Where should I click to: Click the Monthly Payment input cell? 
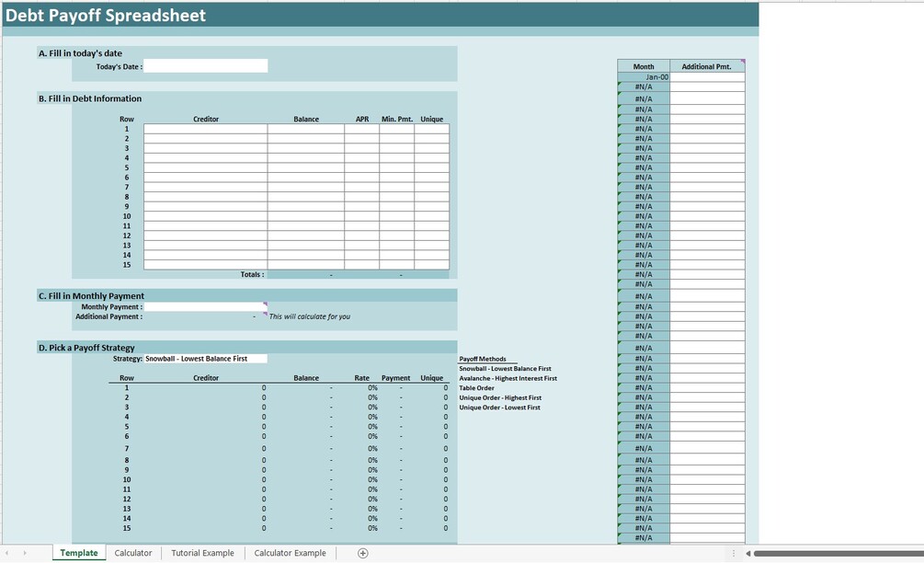tap(206, 306)
